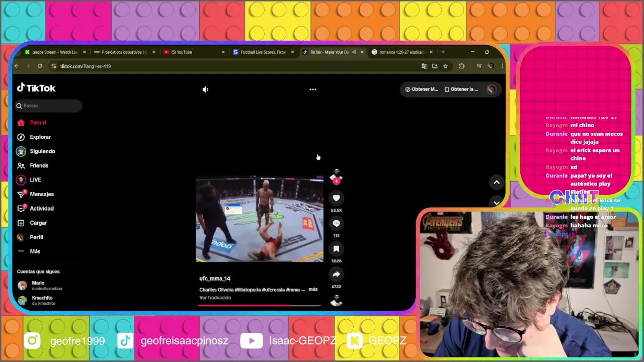Open Kmachito followed account

(40, 300)
